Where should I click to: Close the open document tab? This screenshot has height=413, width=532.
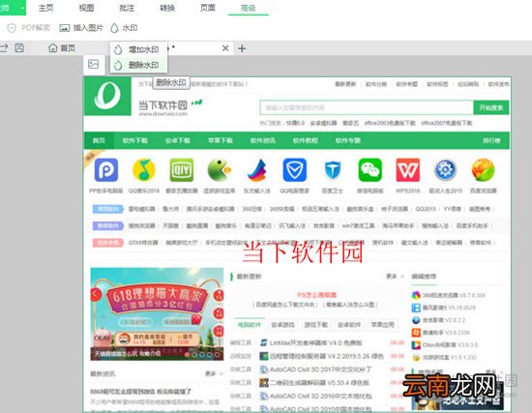(225, 48)
